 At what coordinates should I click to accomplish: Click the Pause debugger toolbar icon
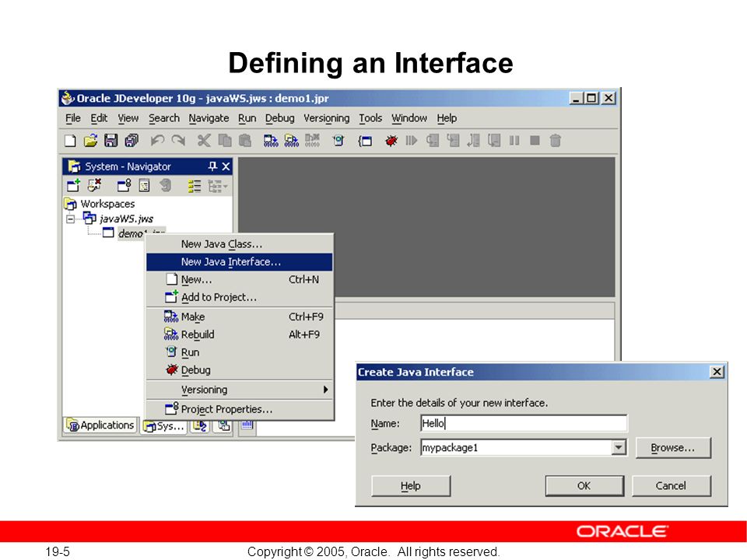514,141
